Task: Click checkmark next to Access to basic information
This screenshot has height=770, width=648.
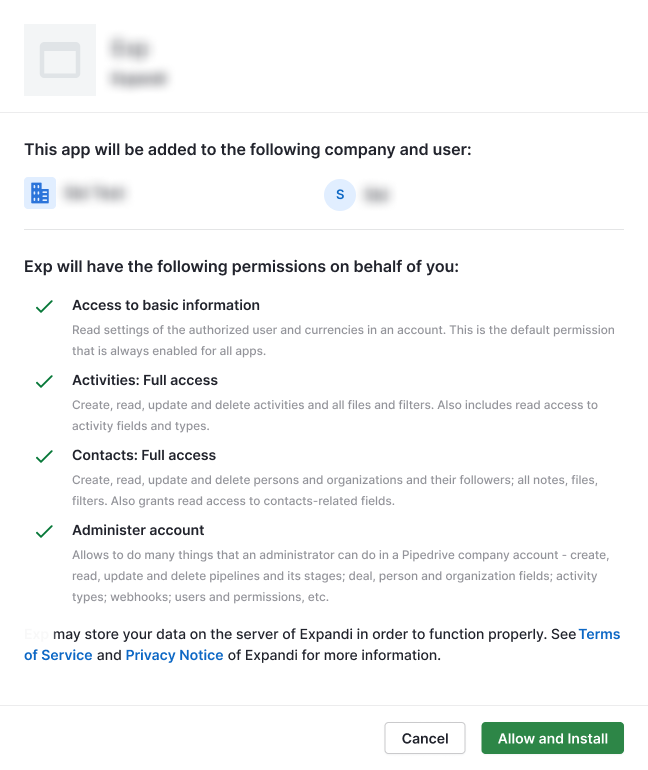Action: tap(44, 307)
